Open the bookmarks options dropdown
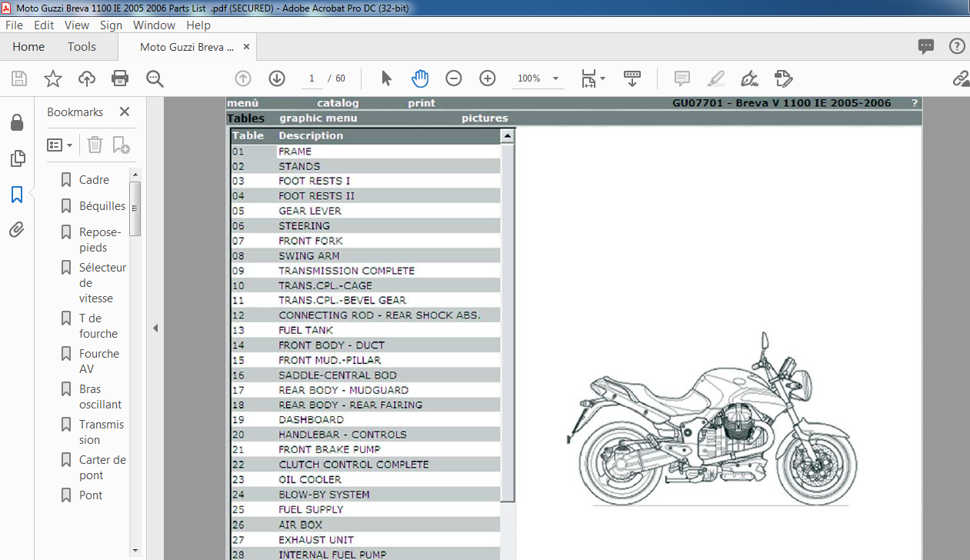 click(x=60, y=145)
